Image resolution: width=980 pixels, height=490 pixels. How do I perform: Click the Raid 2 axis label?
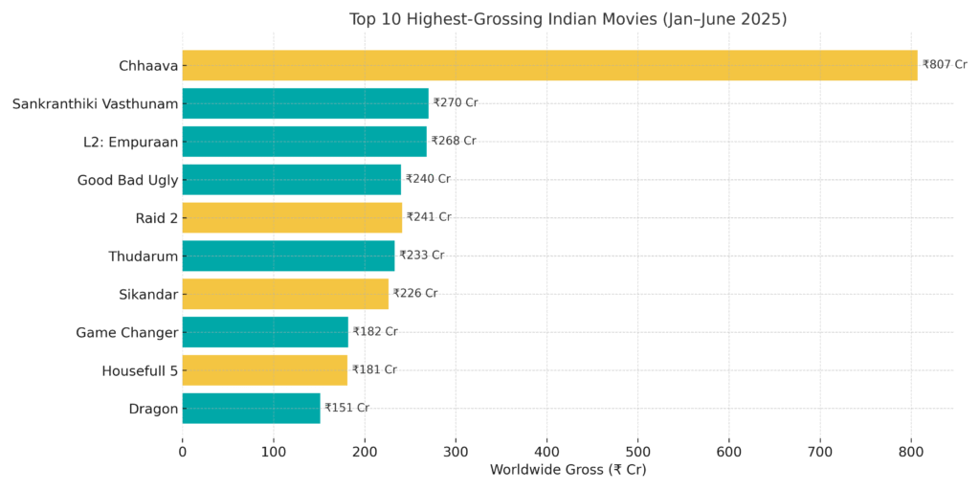(x=156, y=218)
